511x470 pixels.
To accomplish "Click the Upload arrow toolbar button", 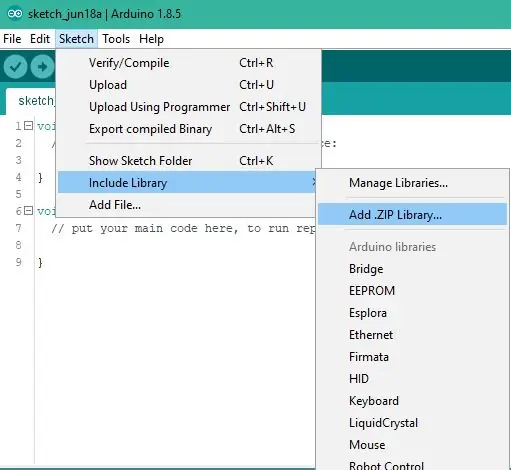I will (x=42, y=67).
